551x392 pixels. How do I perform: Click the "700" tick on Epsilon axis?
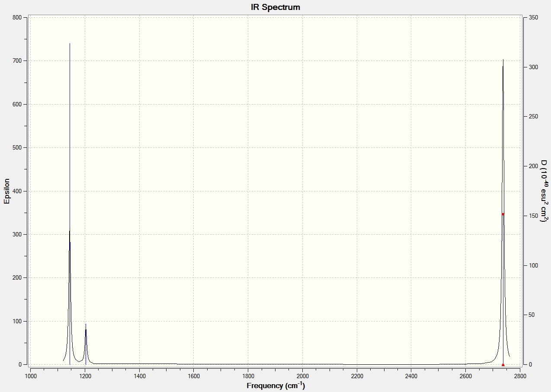(17, 61)
